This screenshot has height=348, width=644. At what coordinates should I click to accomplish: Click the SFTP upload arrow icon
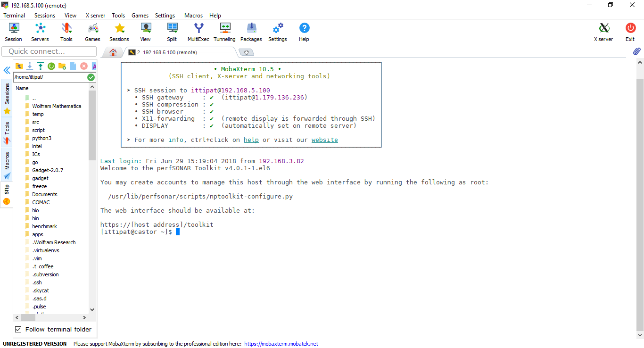point(41,66)
